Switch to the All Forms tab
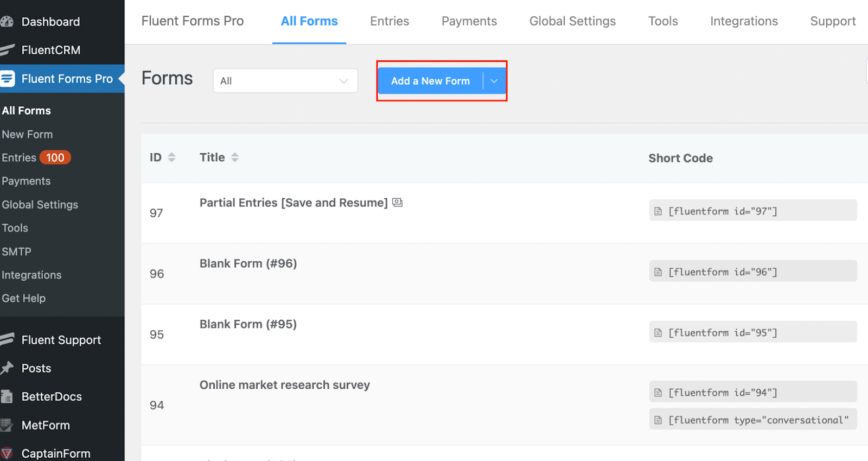The image size is (868, 461). [x=309, y=21]
